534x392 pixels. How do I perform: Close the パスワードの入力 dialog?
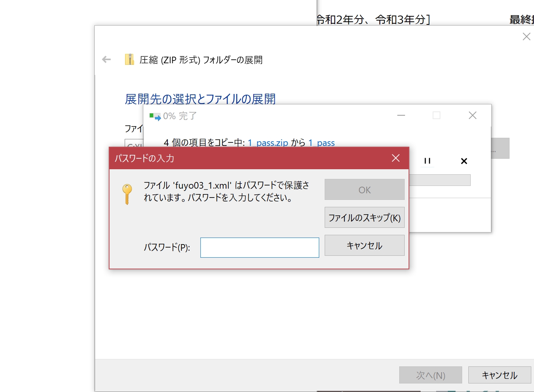[x=395, y=158]
